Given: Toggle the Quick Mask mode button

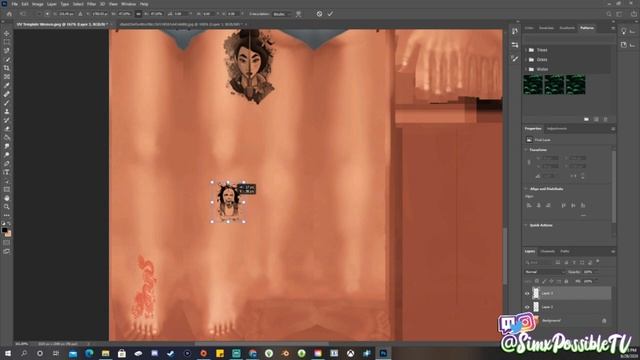Looking at the screenshot, I should (7, 243).
